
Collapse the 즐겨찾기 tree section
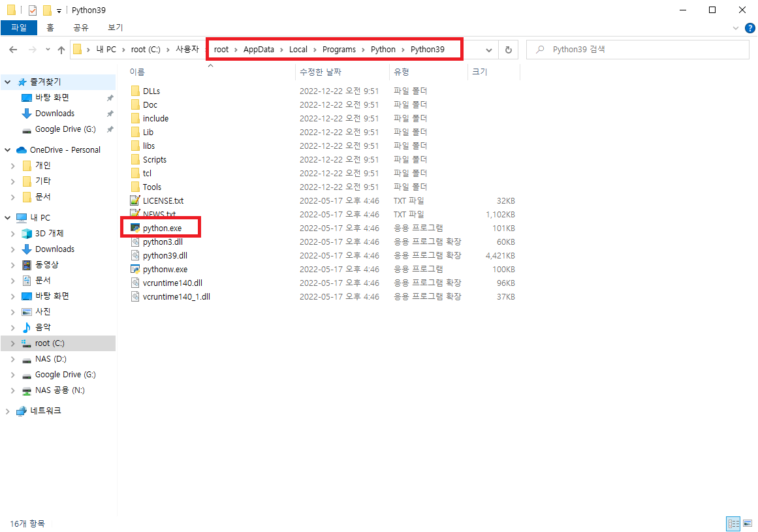tap(8, 82)
